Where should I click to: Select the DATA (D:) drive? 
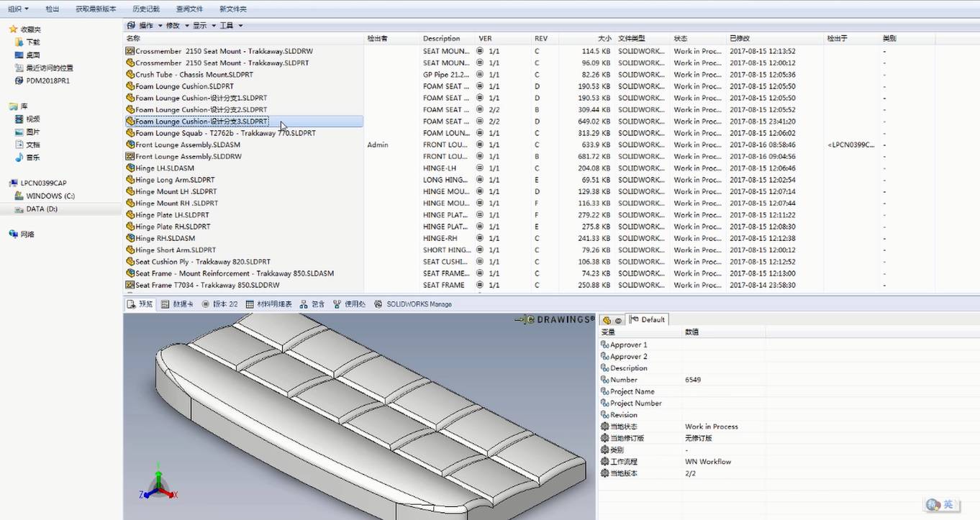(x=42, y=209)
